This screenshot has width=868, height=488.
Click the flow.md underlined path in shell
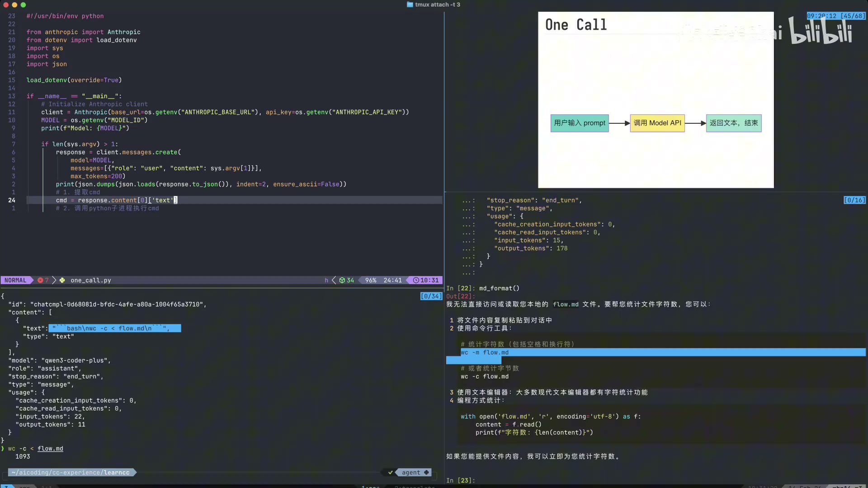point(50,449)
